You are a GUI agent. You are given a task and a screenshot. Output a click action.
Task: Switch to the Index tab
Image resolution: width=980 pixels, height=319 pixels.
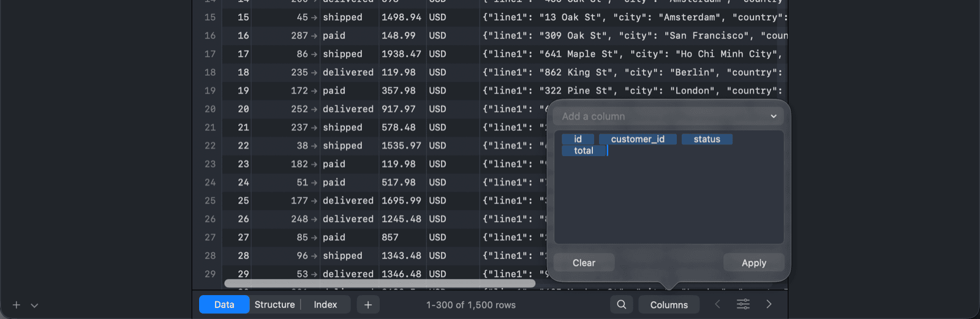[325, 304]
